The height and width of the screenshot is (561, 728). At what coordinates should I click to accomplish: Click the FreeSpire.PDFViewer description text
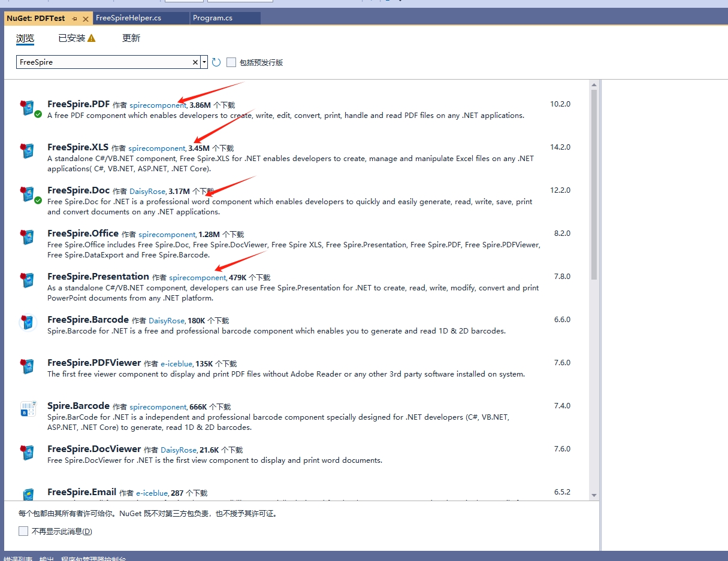tap(286, 374)
